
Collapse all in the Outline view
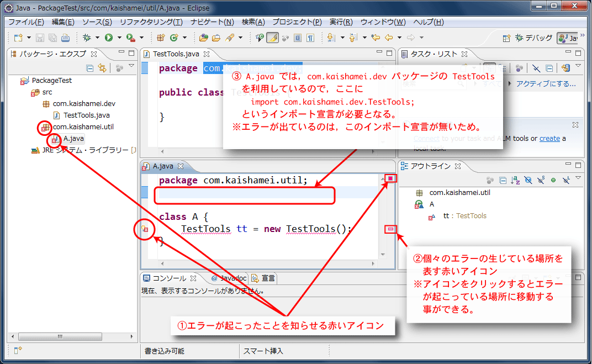pos(503,181)
